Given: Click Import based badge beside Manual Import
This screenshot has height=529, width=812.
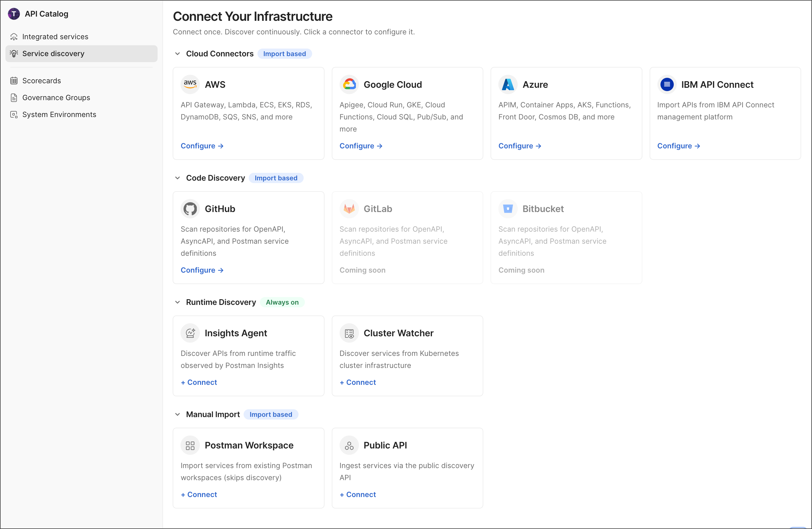Looking at the screenshot, I should pyautogui.click(x=271, y=414).
